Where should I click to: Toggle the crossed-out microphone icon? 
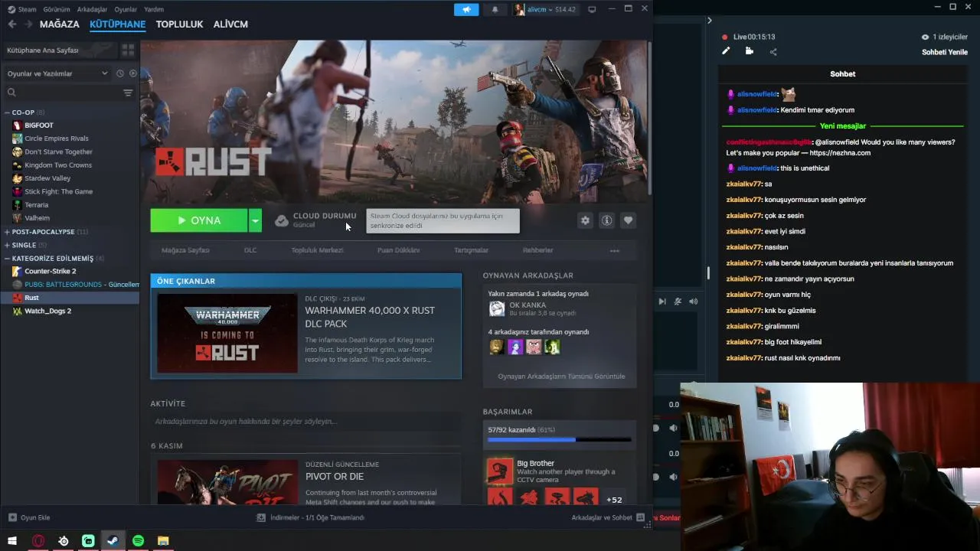(x=678, y=302)
